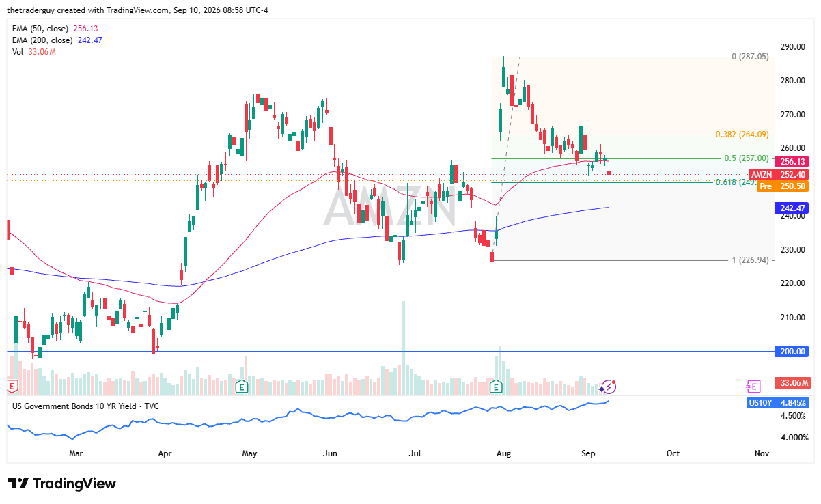Click the Mar label on time axis
Screen dimensions: 821x504
click(76, 453)
